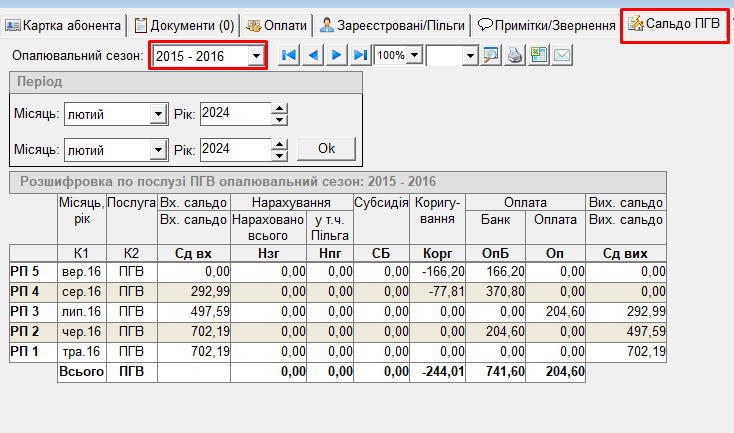This screenshot has width=734, height=433.
Task: Print the report with printer icon
Action: point(514,55)
